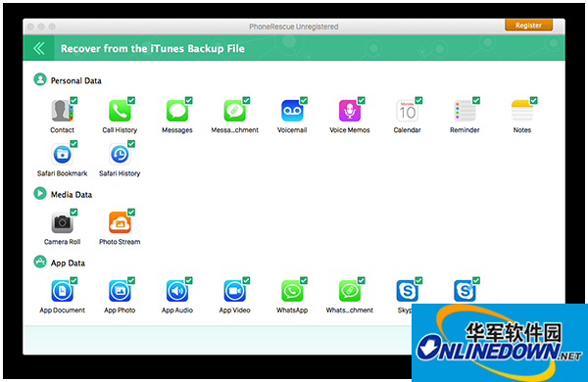Pick the Voice Memos icon
The height and width of the screenshot is (382, 588).
(x=350, y=111)
